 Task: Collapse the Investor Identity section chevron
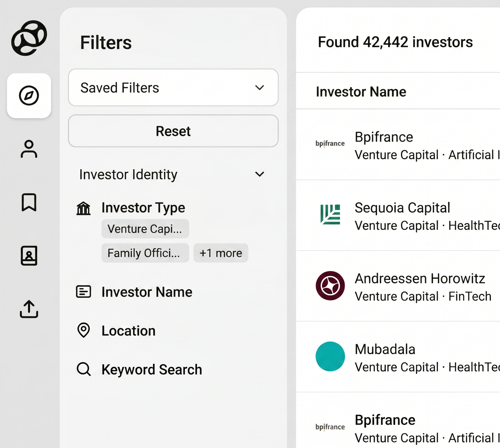(x=260, y=174)
